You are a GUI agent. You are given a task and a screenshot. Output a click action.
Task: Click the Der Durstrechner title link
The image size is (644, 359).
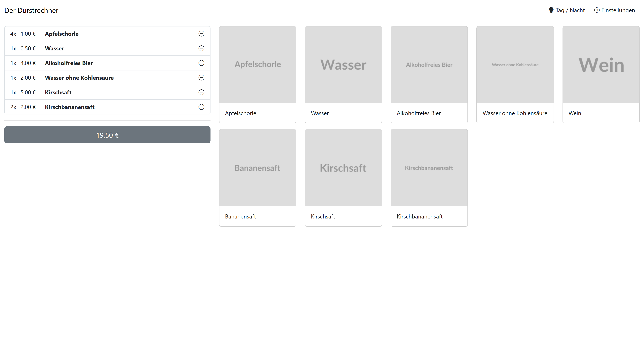tap(31, 11)
